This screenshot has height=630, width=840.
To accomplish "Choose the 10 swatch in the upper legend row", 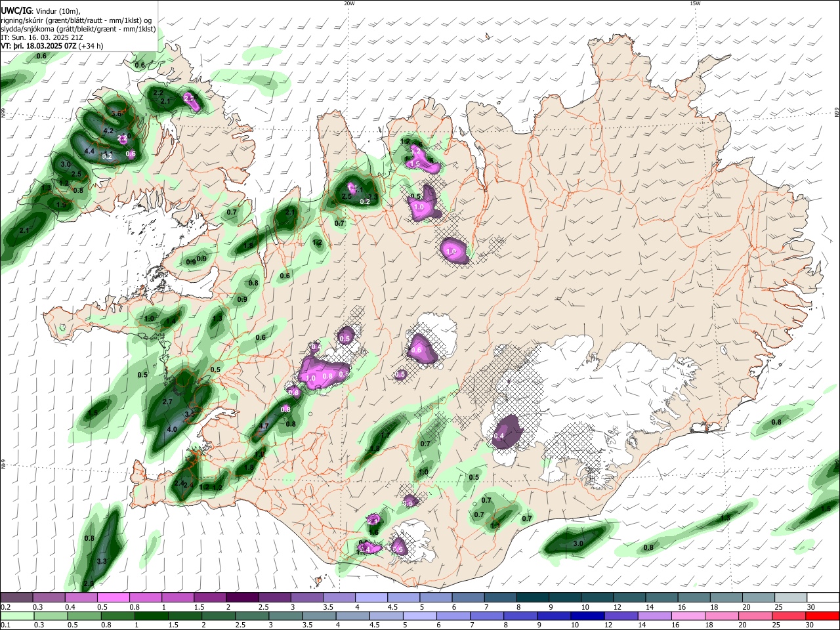I will click(x=597, y=597).
